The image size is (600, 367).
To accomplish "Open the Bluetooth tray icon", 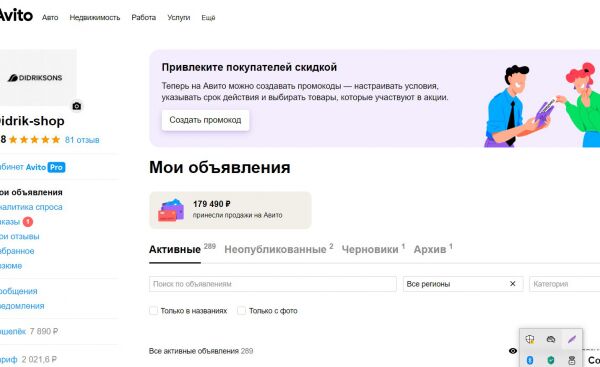I will [530, 360].
